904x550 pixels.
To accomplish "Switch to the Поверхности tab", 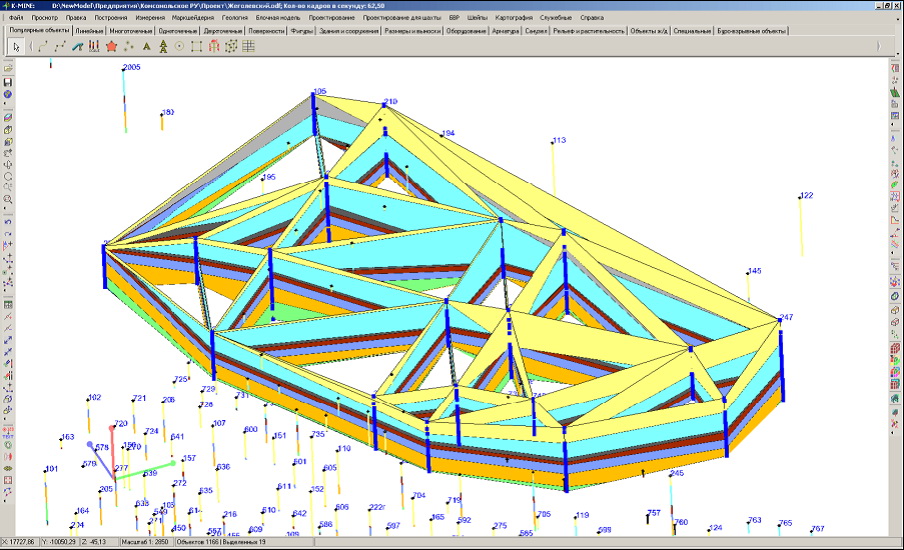I will click(265, 31).
